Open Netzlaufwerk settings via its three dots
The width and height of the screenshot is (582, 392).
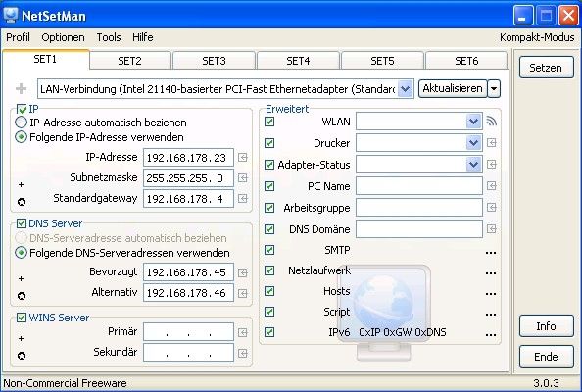coord(491,273)
